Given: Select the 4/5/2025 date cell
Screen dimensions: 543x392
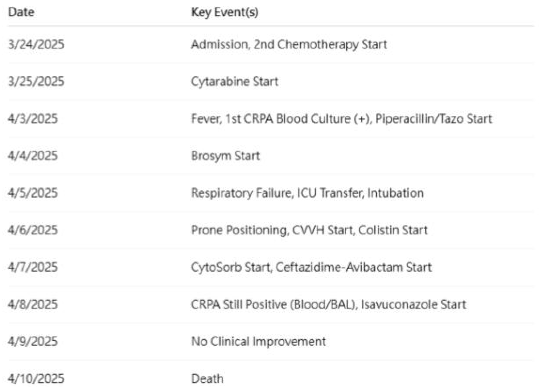Looking at the screenshot, I should click(x=33, y=193).
